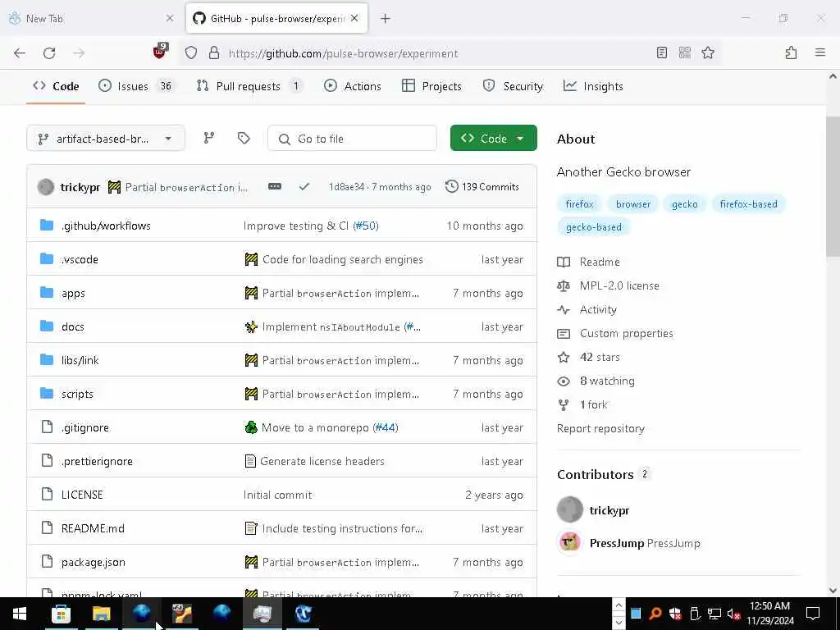This screenshot has height=630, width=840.
Task: Open PressJump contributor profile
Action: pos(645,543)
